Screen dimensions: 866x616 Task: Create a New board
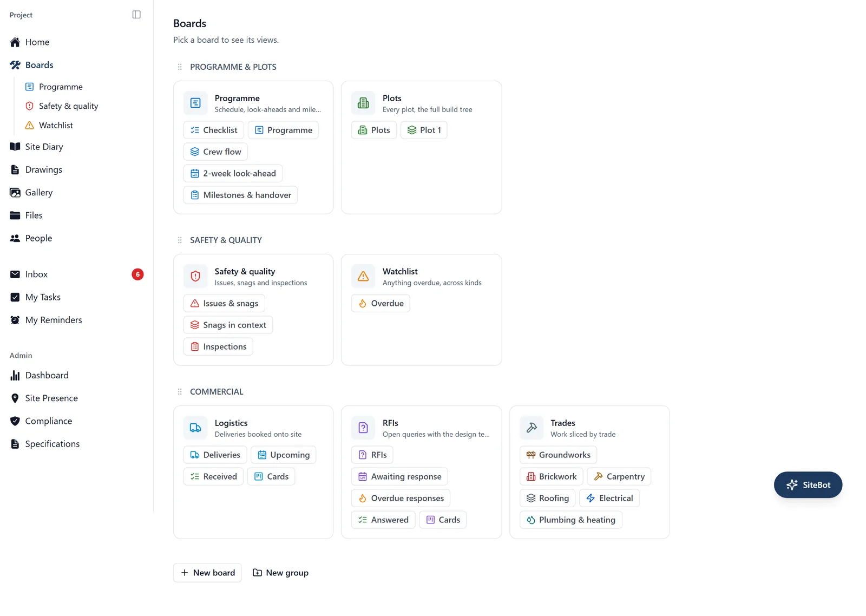[207, 573]
